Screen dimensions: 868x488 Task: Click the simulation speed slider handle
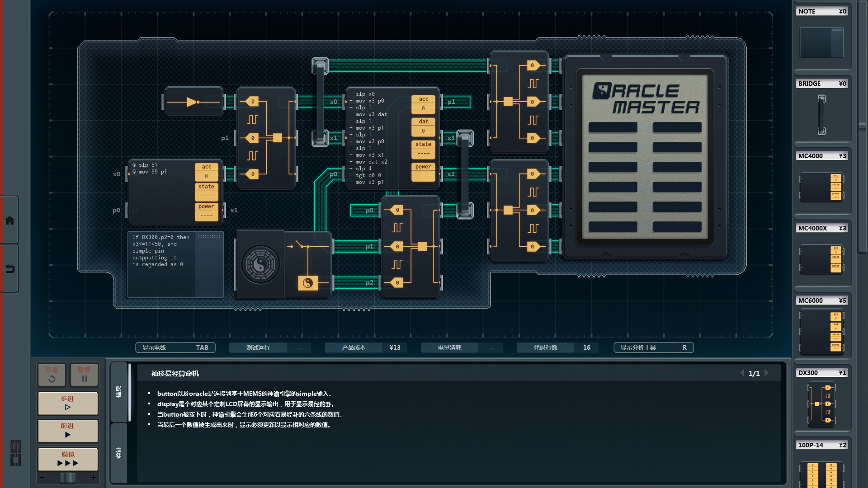click(68, 478)
